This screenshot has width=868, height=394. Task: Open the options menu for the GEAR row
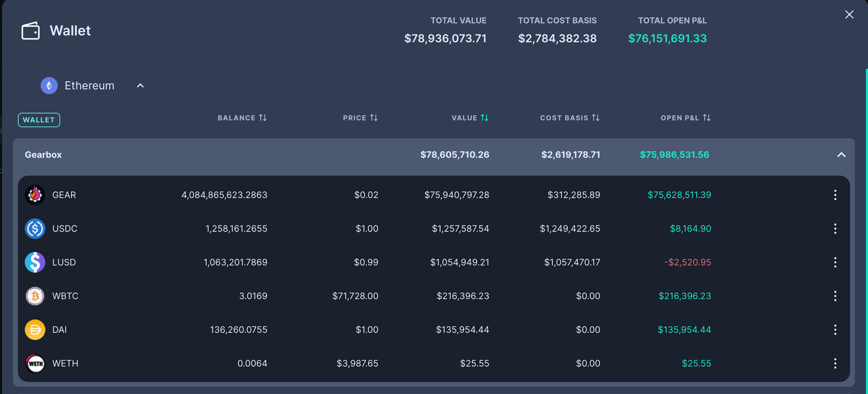coord(835,195)
